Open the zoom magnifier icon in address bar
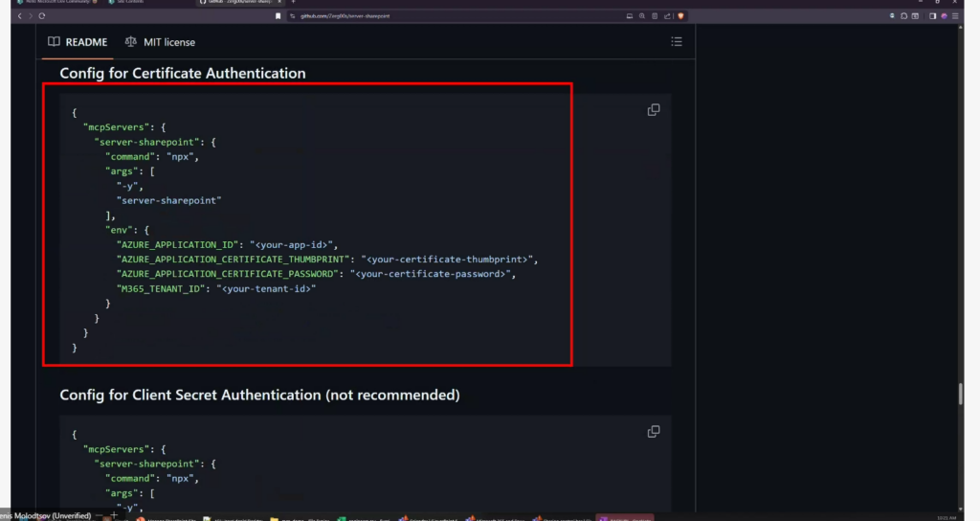980x521 pixels. [x=642, y=16]
